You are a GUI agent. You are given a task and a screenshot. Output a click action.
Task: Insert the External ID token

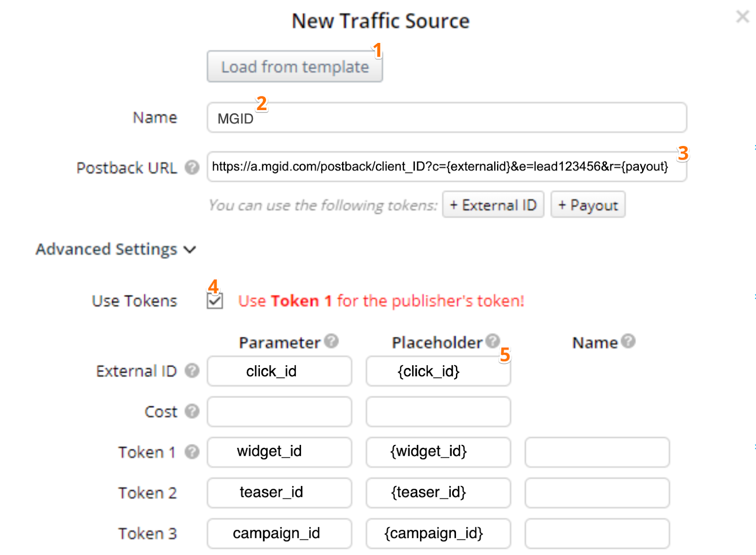tap(493, 205)
